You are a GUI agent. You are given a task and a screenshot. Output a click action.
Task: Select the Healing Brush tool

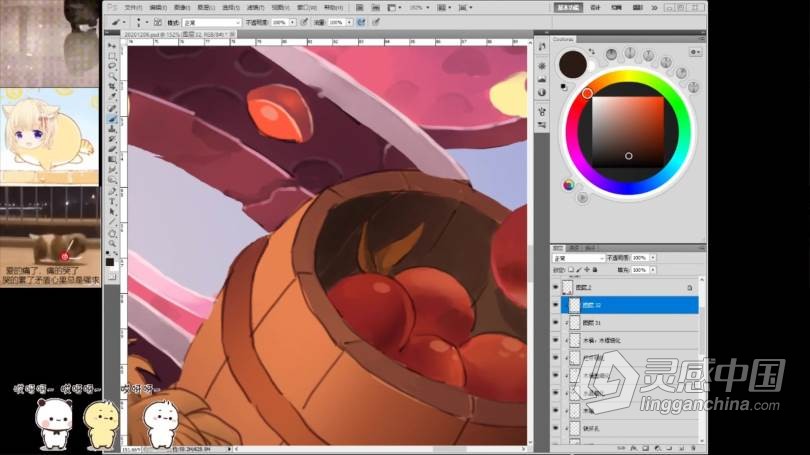pos(112,108)
